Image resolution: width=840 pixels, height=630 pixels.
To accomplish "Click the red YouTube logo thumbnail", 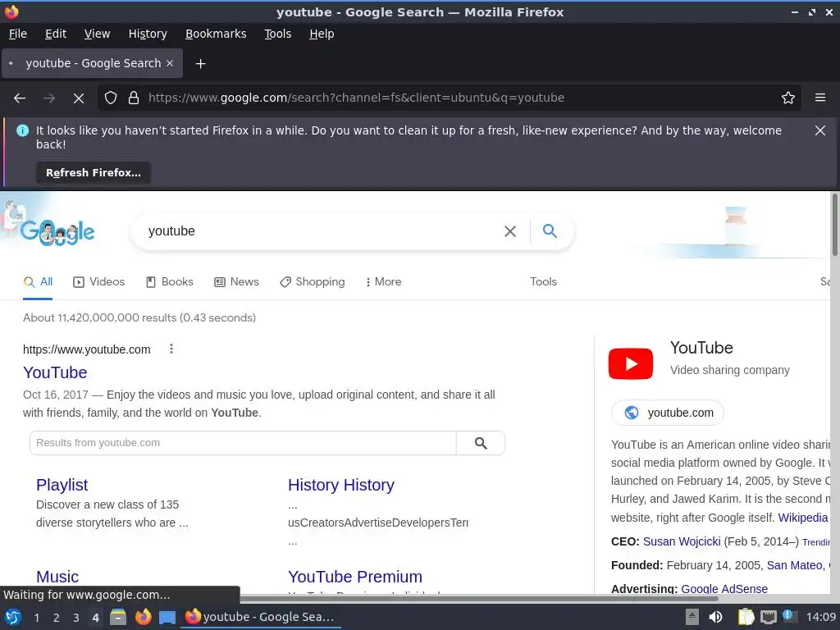I will point(631,363).
